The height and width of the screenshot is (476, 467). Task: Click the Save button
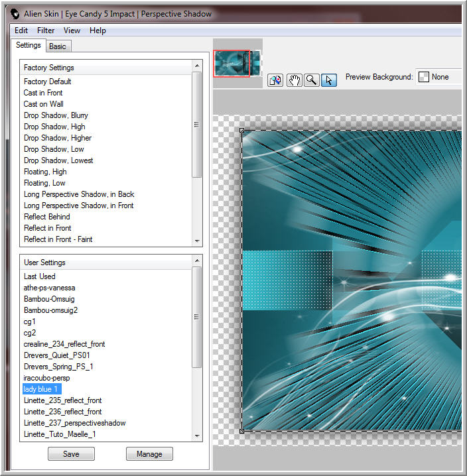[x=71, y=454]
